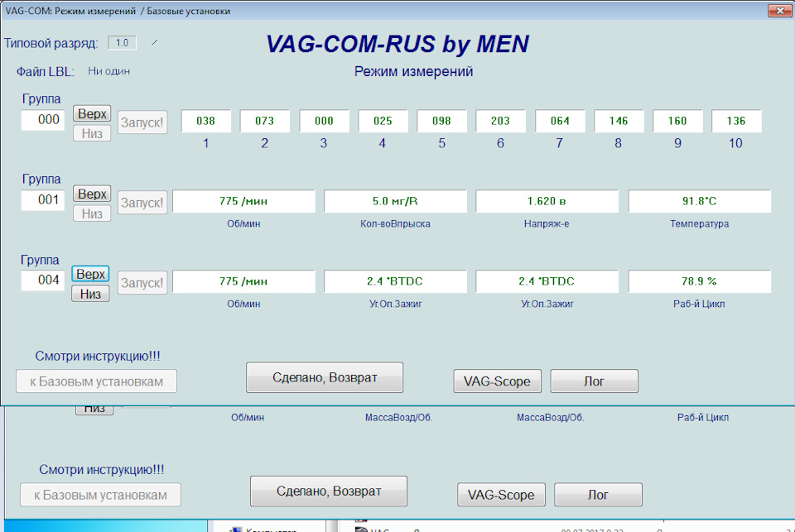Click 'к Базовым установкам' in front window

[x=96, y=381]
